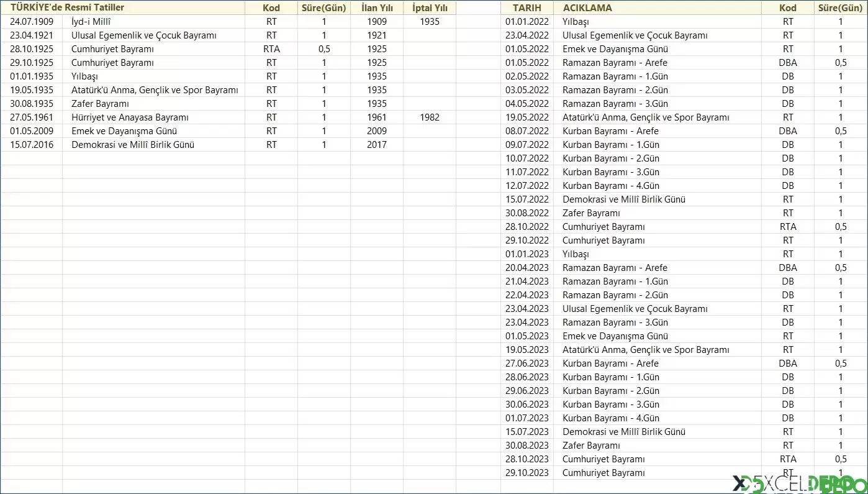The width and height of the screenshot is (868, 494).
Task: Click the date cell 28.10.1925
Action: [32, 49]
